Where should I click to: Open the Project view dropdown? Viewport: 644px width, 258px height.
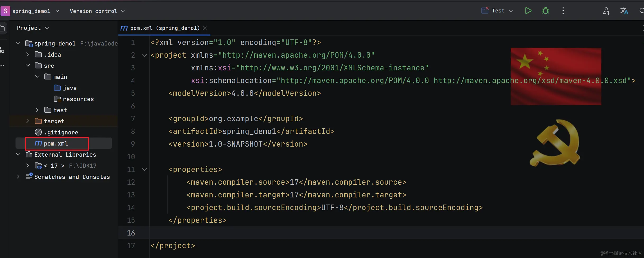[x=33, y=28]
